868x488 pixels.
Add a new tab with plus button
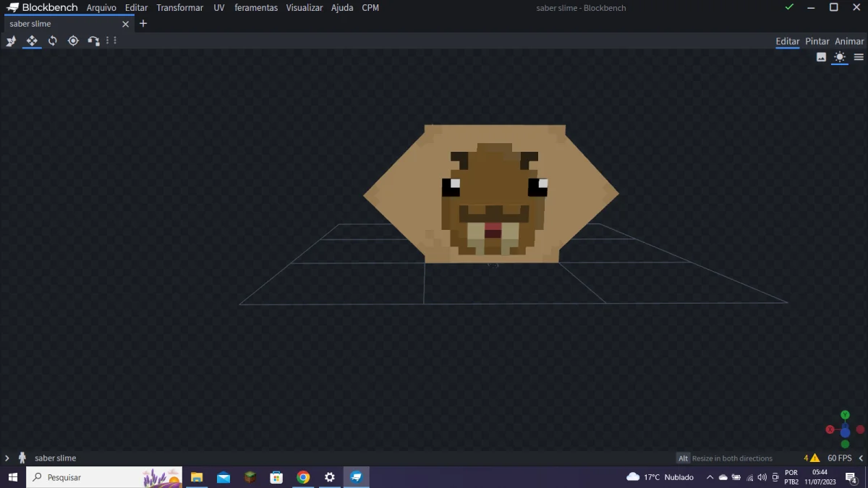[x=143, y=23]
